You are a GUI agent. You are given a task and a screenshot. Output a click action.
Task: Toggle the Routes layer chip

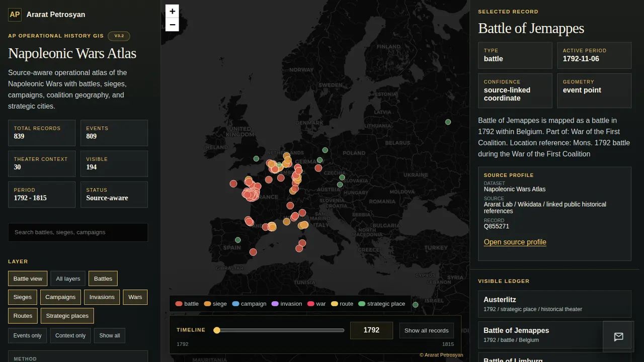tap(23, 316)
